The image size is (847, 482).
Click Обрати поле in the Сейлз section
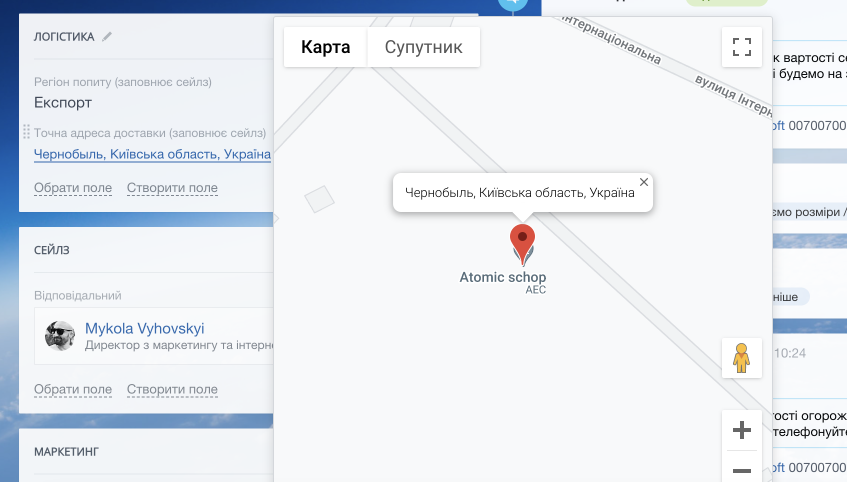click(x=73, y=389)
